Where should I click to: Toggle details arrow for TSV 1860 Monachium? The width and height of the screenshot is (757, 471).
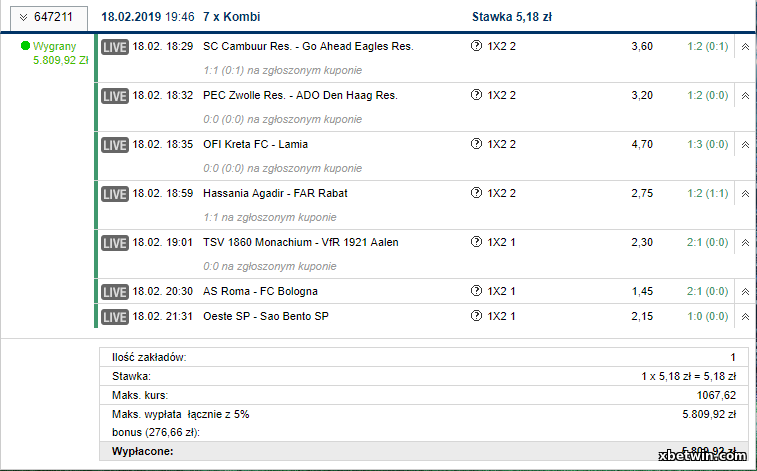point(745,243)
